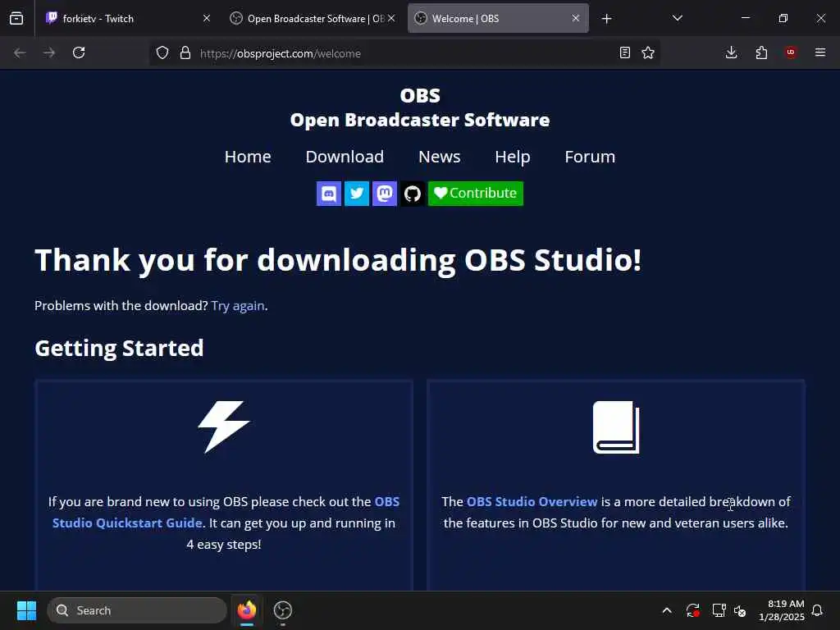Show site security padlock info
The width and height of the screenshot is (840, 630).
(x=185, y=52)
